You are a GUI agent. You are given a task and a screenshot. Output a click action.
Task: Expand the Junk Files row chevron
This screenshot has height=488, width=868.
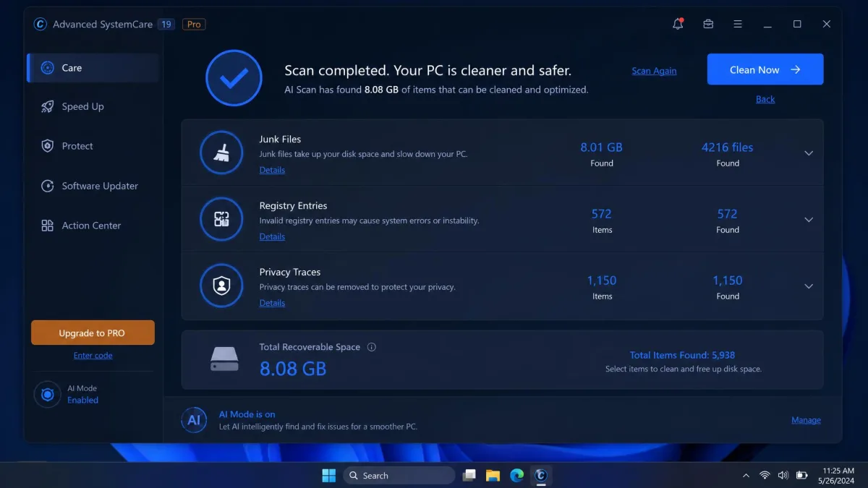point(809,153)
